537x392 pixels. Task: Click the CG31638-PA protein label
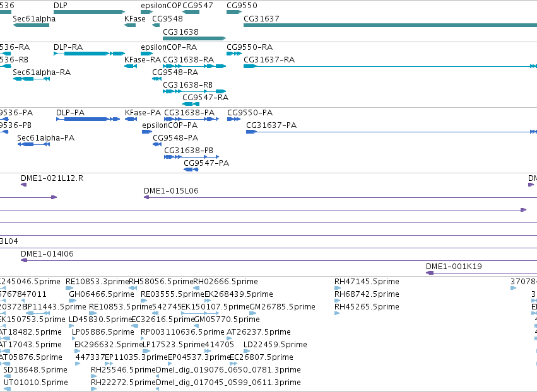(x=189, y=113)
